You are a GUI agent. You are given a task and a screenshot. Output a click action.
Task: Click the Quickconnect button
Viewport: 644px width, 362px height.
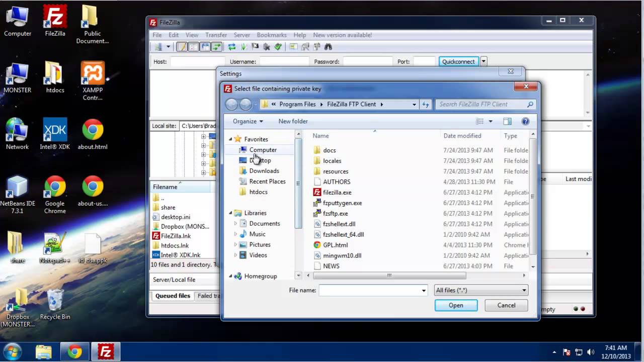point(458,61)
